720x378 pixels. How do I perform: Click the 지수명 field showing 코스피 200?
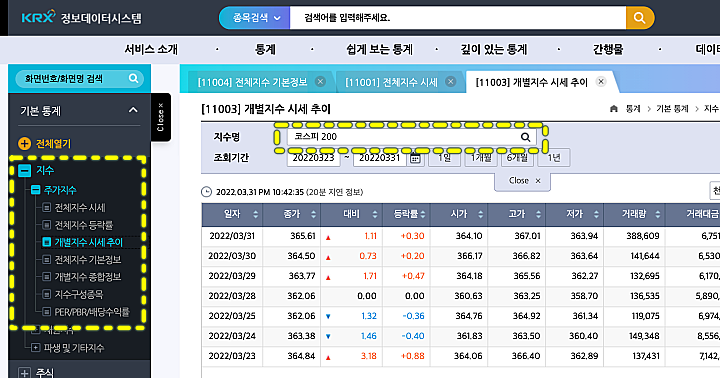point(411,137)
